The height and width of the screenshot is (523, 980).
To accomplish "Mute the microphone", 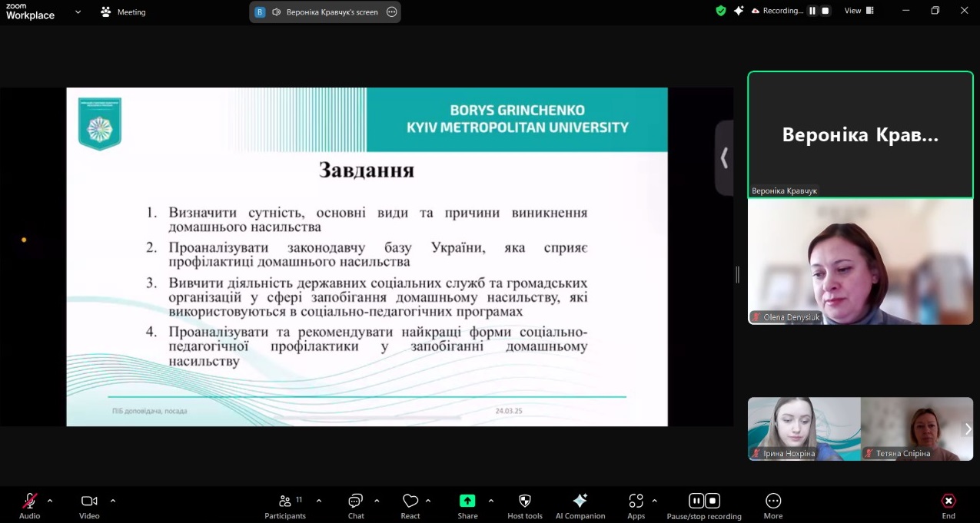I will pos(29,500).
